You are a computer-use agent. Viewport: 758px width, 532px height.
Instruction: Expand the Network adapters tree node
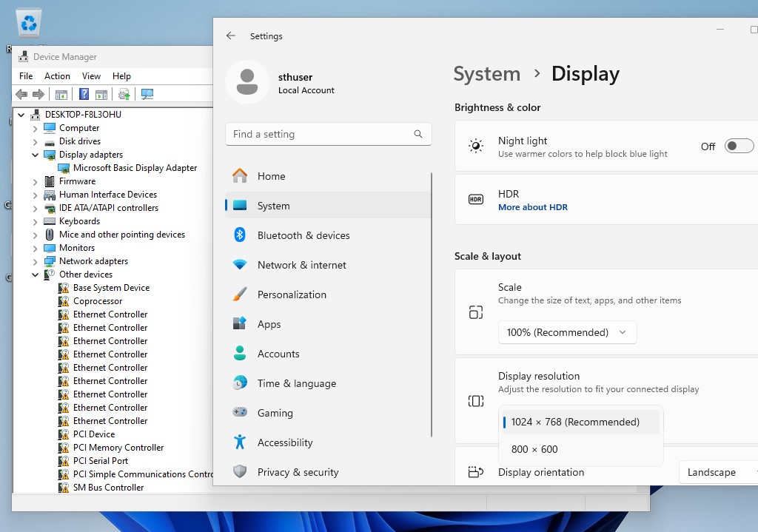point(36,261)
